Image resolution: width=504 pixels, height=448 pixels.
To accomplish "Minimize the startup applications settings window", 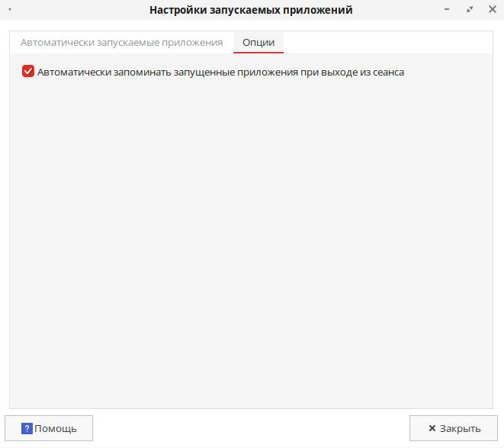I will (446, 10).
